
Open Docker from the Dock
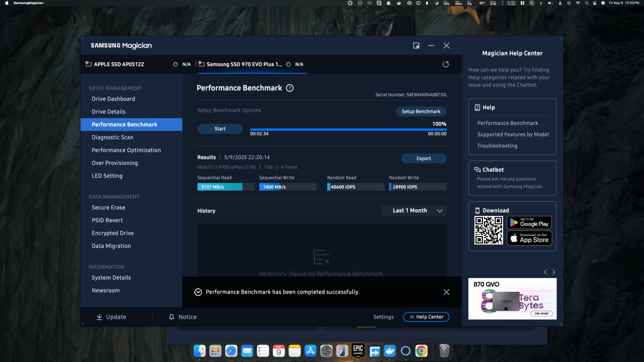[390, 351]
